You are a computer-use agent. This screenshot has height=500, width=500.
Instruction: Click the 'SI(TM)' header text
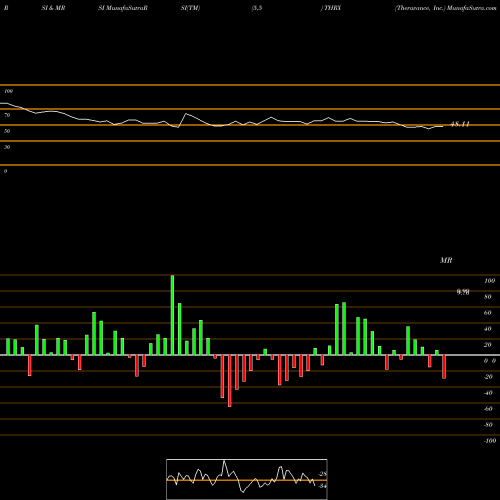[190, 8]
